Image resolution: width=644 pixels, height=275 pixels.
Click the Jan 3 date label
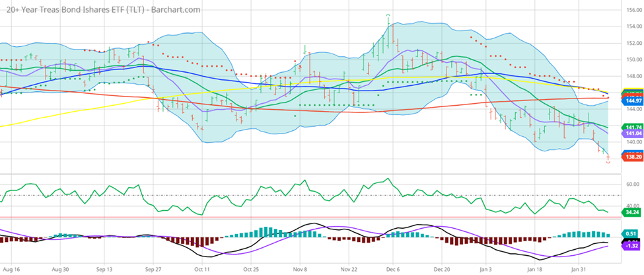point(486,270)
